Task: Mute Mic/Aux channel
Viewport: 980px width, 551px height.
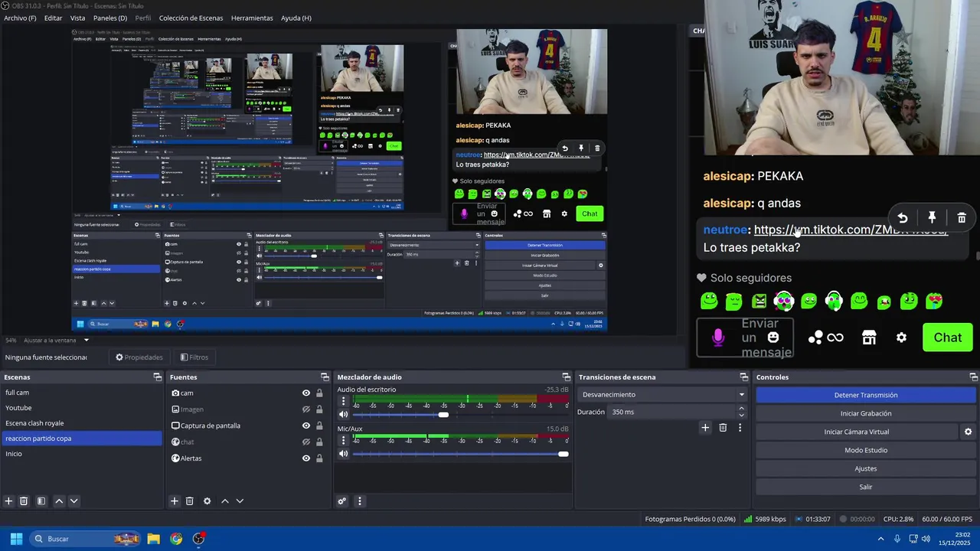Action: point(343,454)
